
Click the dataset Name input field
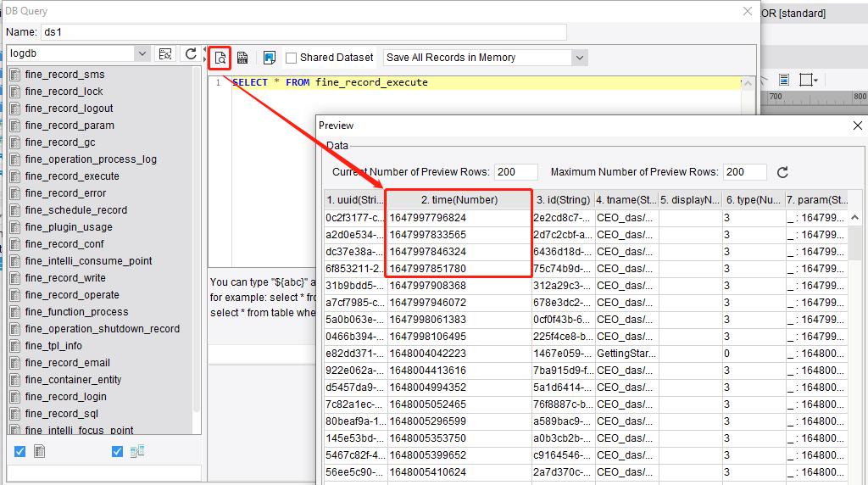coord(303,32)
